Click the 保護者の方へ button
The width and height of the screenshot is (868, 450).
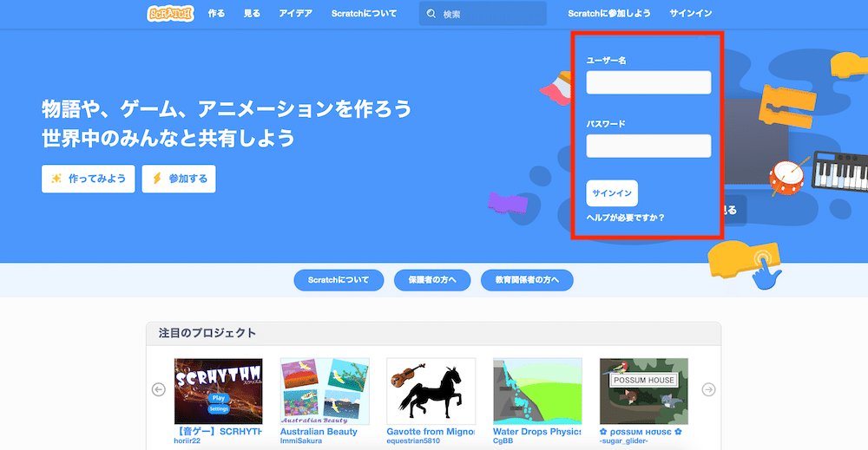(432, 280)
